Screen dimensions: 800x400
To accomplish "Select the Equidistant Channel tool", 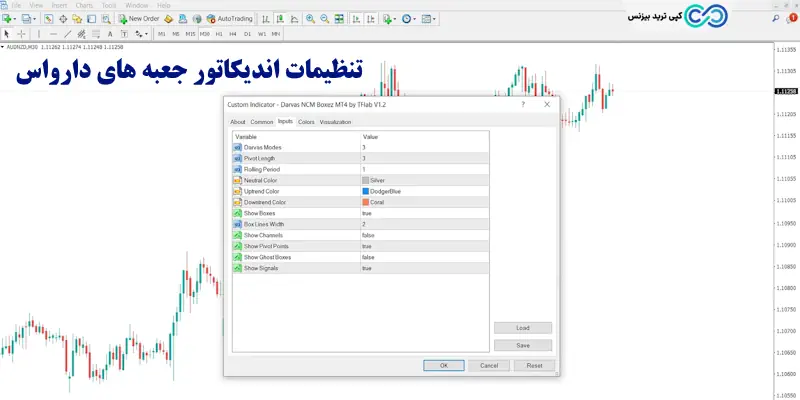I will click(82, 34).
